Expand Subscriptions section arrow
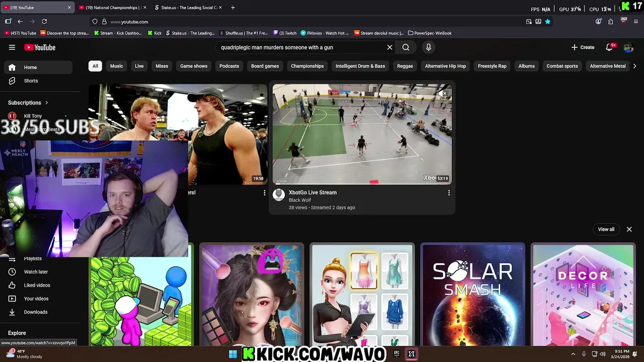 pos(47,103)
